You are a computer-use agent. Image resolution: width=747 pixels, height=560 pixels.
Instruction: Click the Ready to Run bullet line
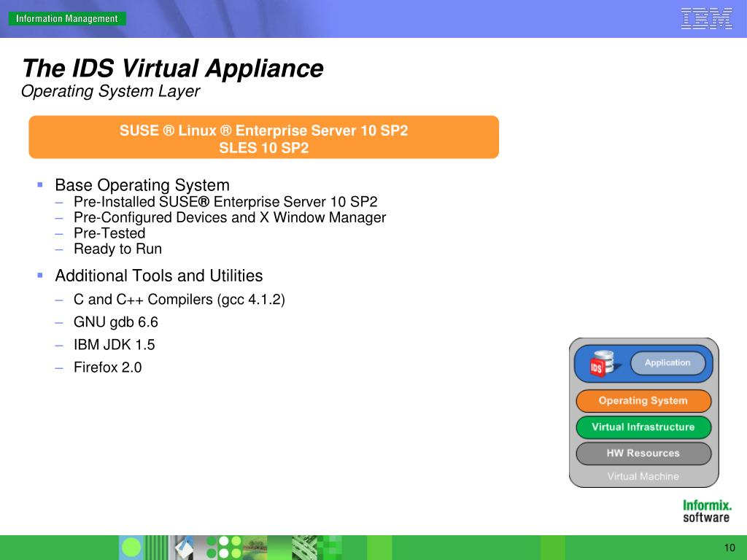click(117, 249)
